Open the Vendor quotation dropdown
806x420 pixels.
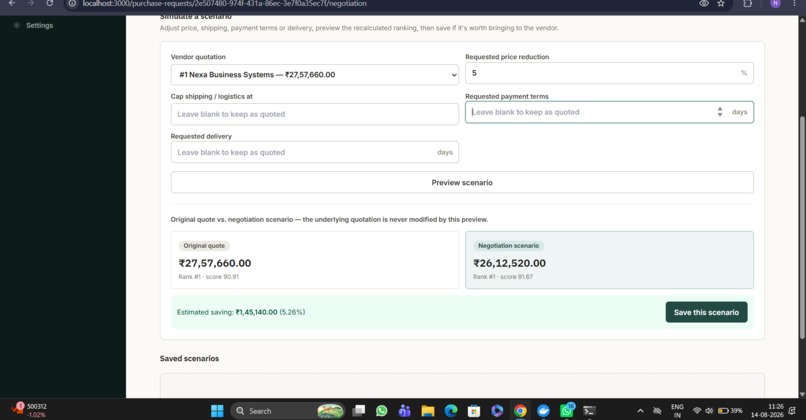click(315, 75)
